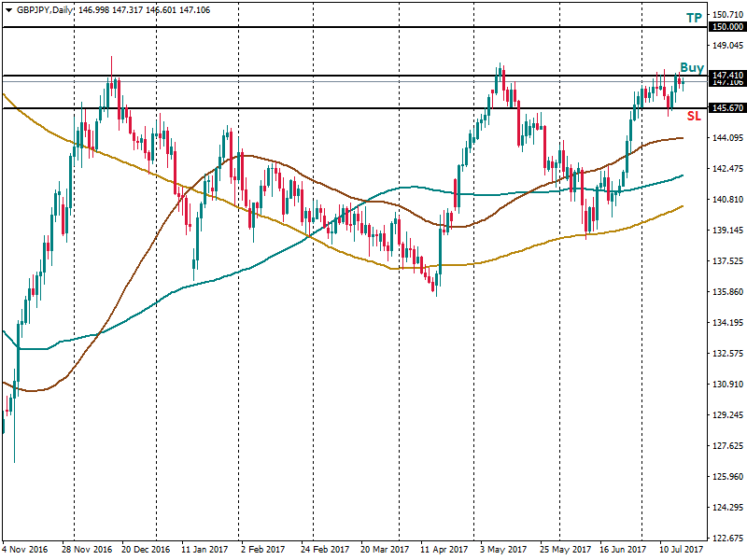Click the 122.675 price scale label
Screen dimensions: 747x560
coord(727,538)
